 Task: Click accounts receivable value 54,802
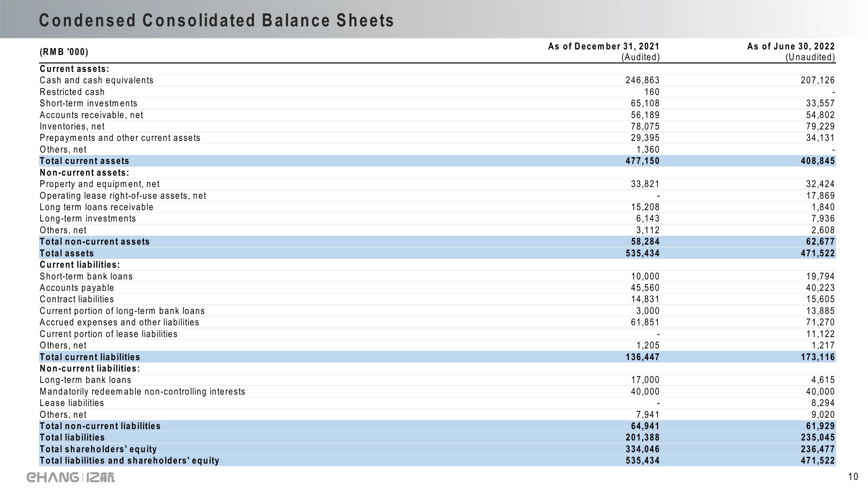click(821, 115)
